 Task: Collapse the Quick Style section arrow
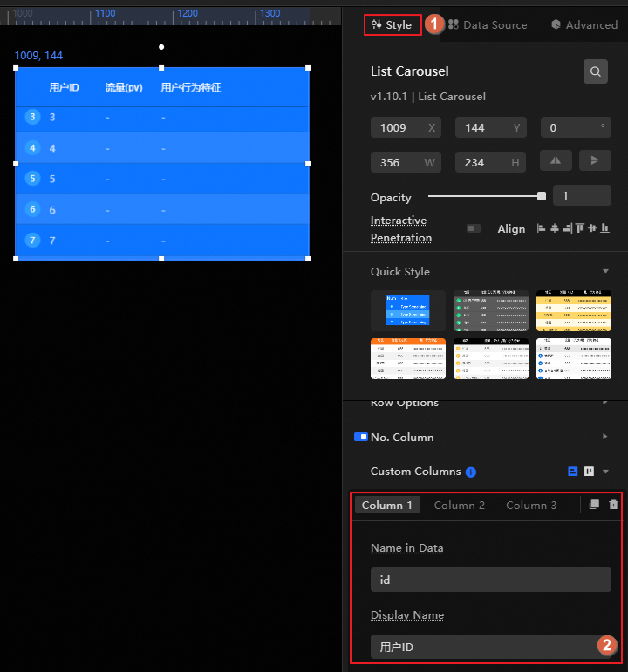click(605, 271)
